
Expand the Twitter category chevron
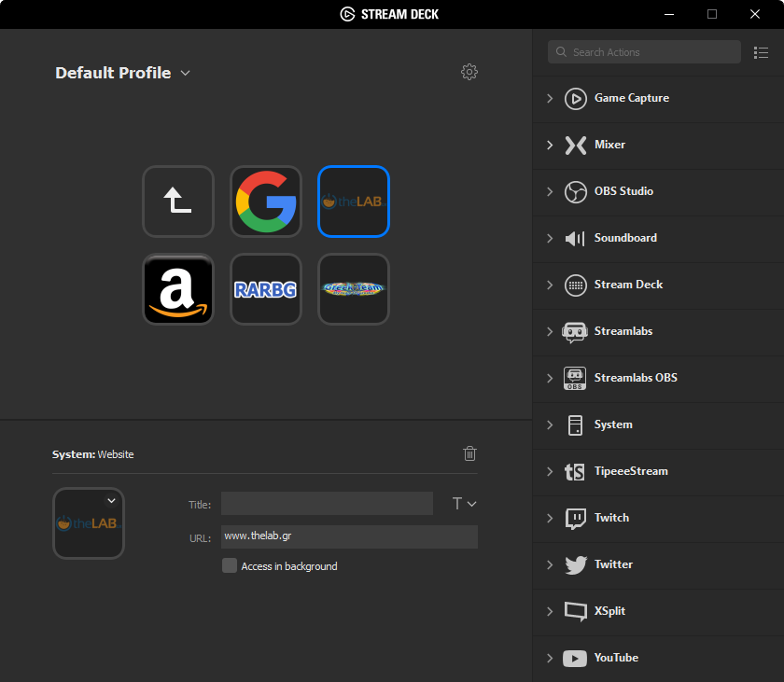tap(550, 565)
